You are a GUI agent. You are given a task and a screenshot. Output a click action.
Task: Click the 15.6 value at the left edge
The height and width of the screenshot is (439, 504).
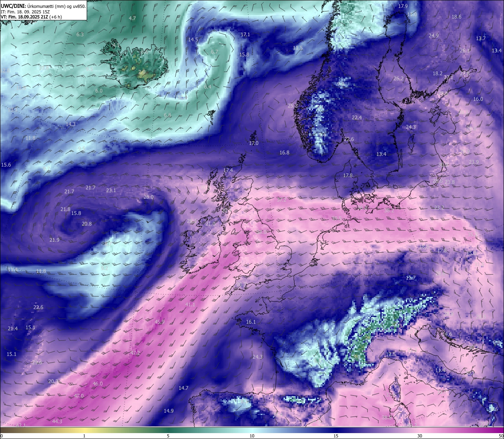pos(6,165)
